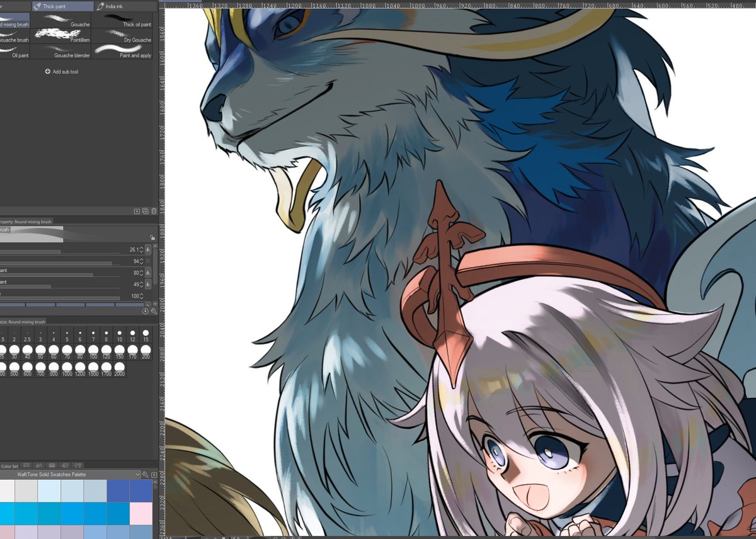
Task: Pick brush size preset 4
Action: pos(53,335)
